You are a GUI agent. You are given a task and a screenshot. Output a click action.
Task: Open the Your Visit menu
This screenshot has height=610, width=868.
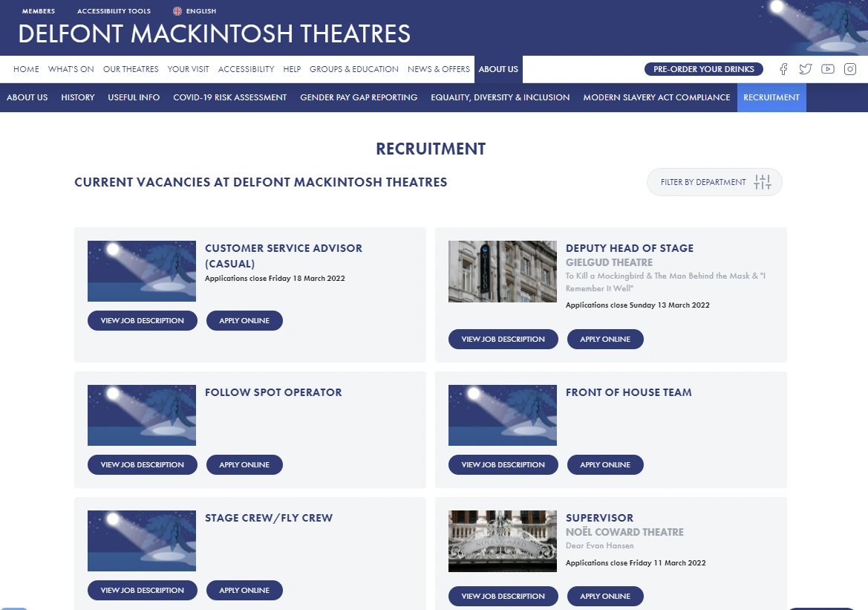[x=188, y=69]
